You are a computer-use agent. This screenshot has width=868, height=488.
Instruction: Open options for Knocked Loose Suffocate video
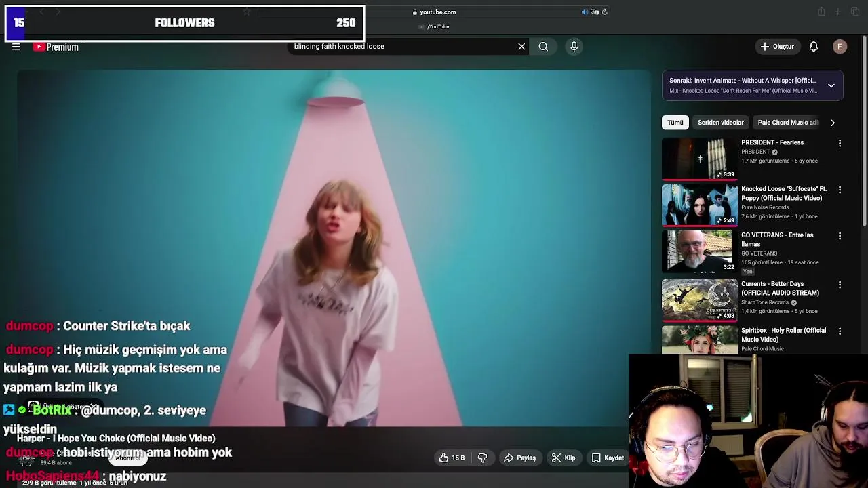(x=840, y=190)
